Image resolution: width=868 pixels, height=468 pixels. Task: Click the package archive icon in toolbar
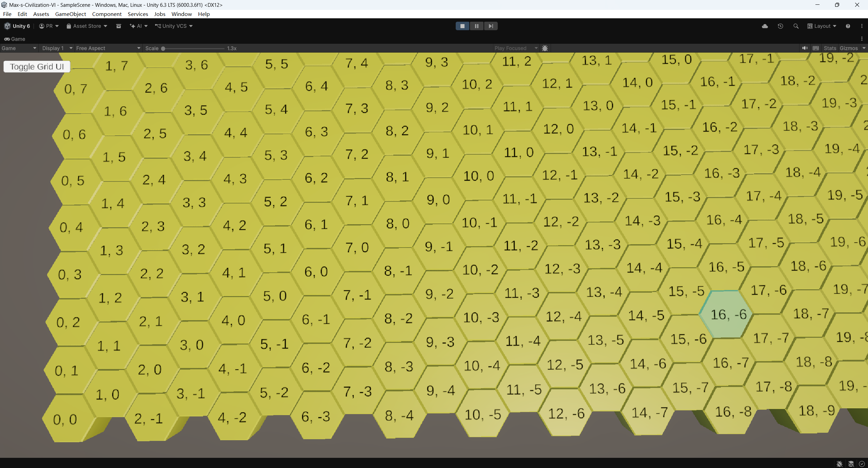118,26
